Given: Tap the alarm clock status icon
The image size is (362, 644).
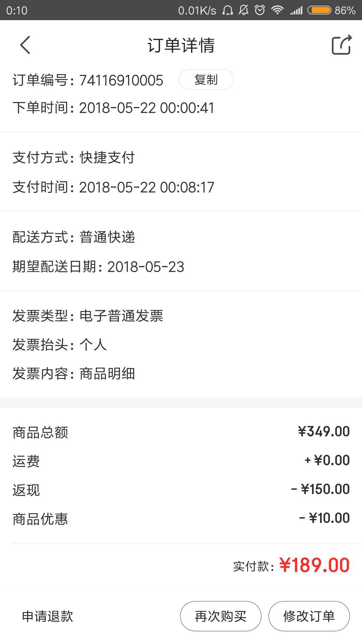Looking at the screenshot, I should click(x=260, y=10).
